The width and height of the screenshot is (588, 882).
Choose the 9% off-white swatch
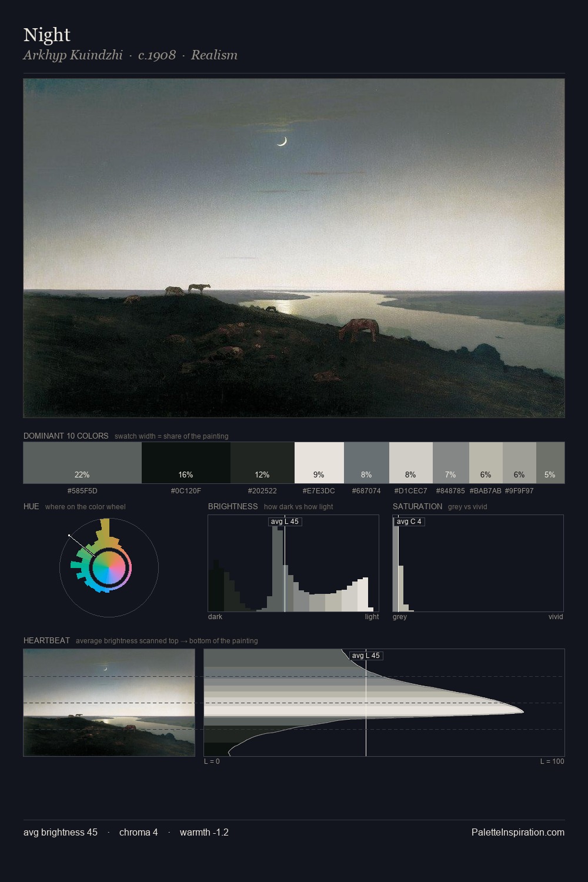pos(319,463)
